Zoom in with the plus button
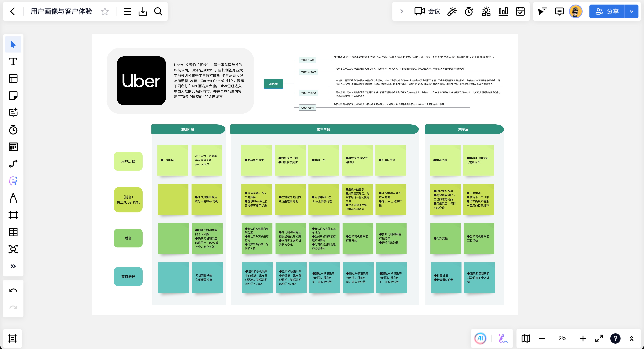 [x=583, y=338]
